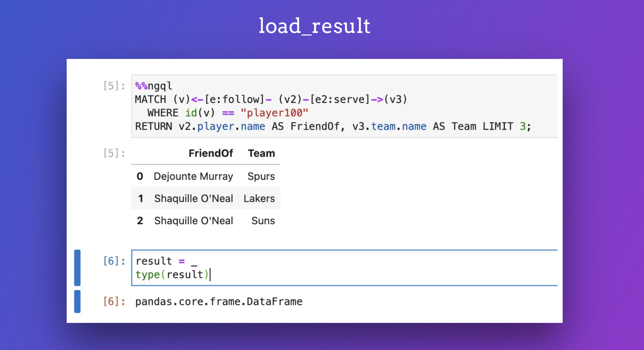Image resolution: width=644 pixels, height=350 pixels.
Task: Select the "player100" string literal
Action: [274, 113]
